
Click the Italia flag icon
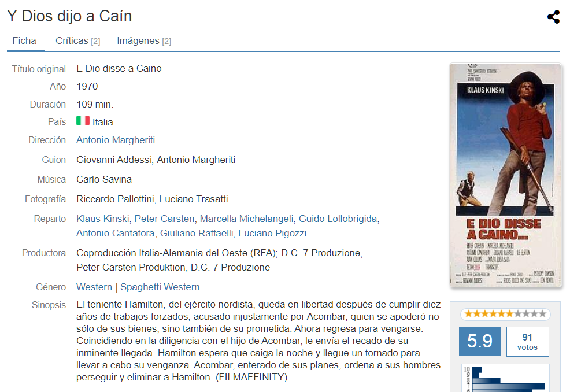click(x=83, y=120)
